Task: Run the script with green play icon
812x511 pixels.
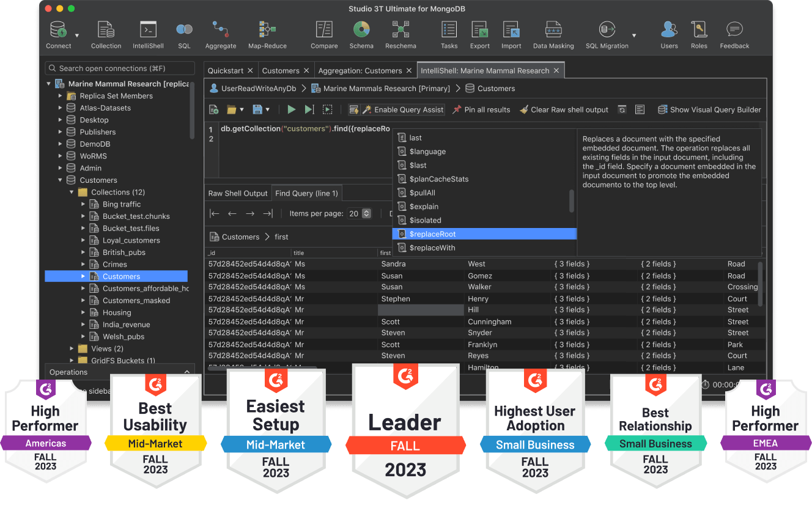Action: [x=292, y=109]
